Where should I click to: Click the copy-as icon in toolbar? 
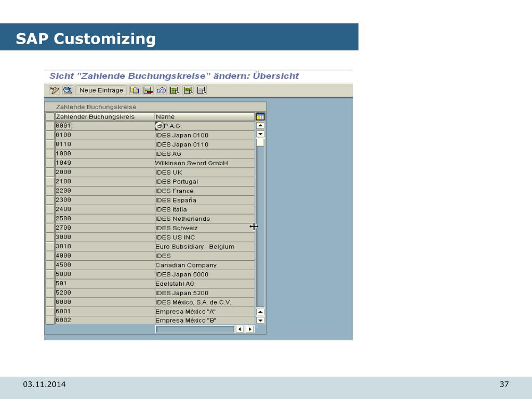[135, 90]
